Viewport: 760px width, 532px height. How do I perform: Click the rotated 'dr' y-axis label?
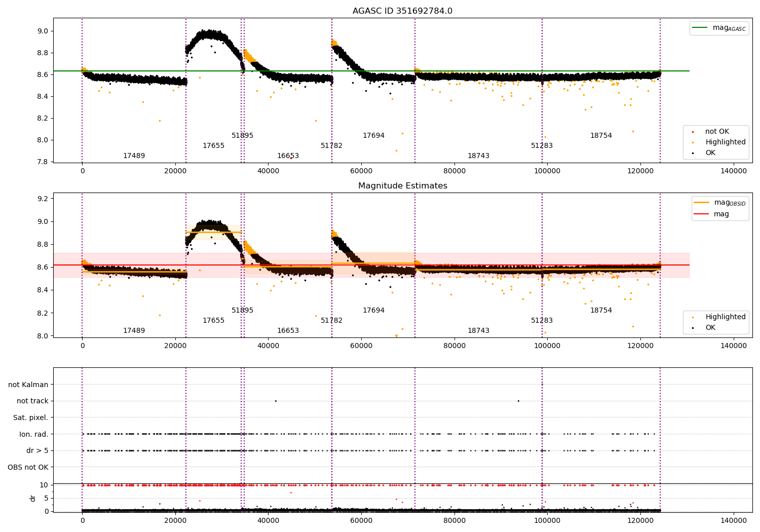[33, 498]
